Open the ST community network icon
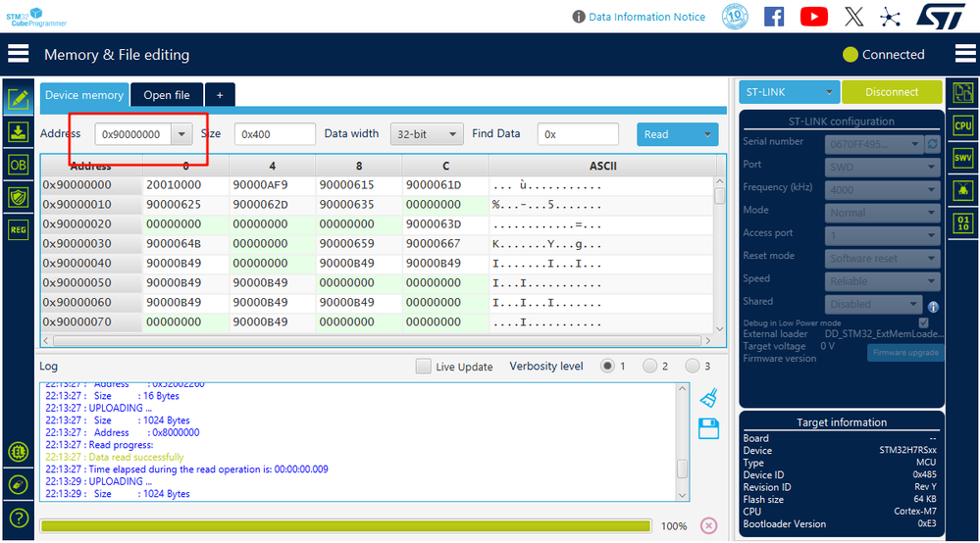The width and height of the screenshot is (980, 543). pyautogui.click(x=890, y=17)
